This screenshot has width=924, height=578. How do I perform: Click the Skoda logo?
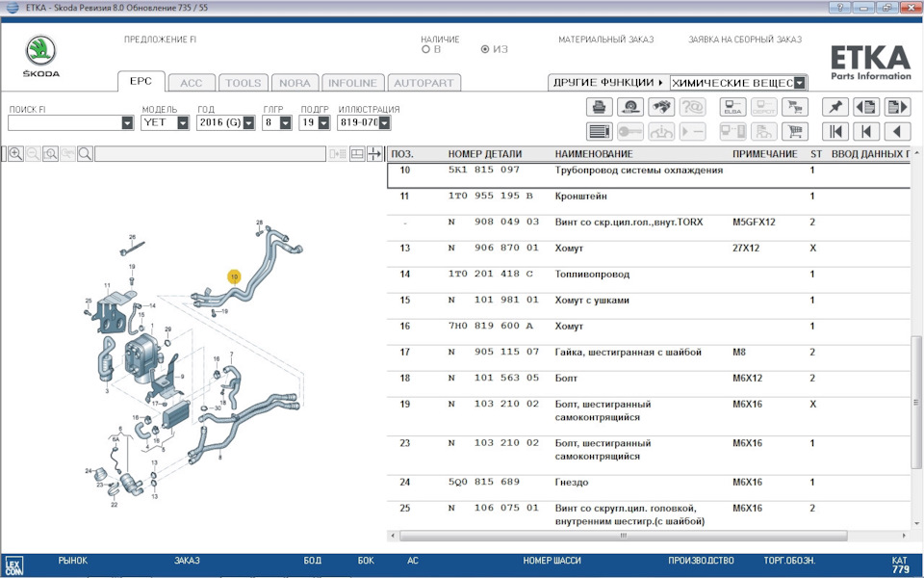point(40,56)
